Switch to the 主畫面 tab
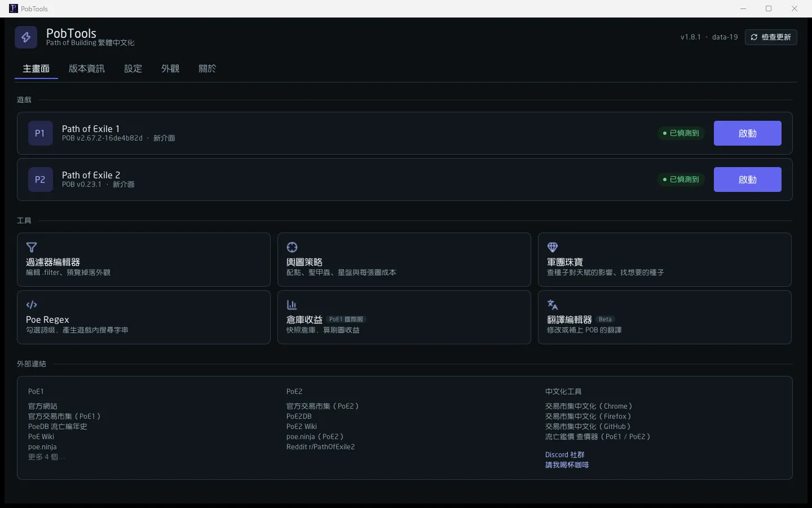 [x=36, y=69]
